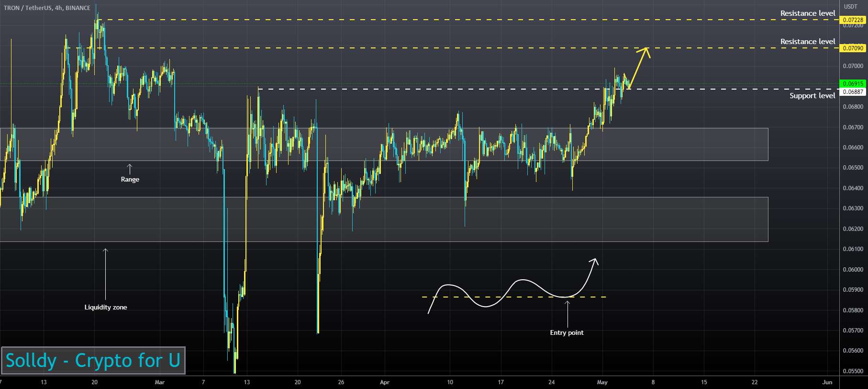Click the 0.06700 price axis tick
The image size is (868, 389).
(853, 127)
